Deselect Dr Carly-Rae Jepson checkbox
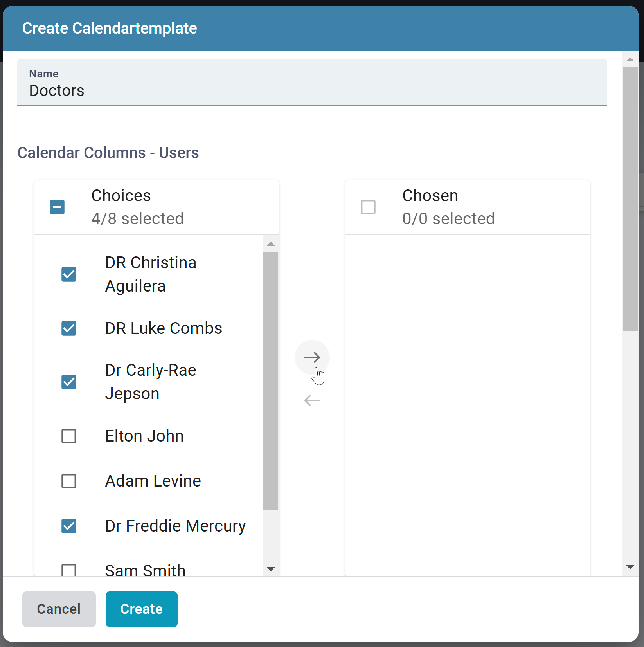644x647 pixels. coord(69,382)
